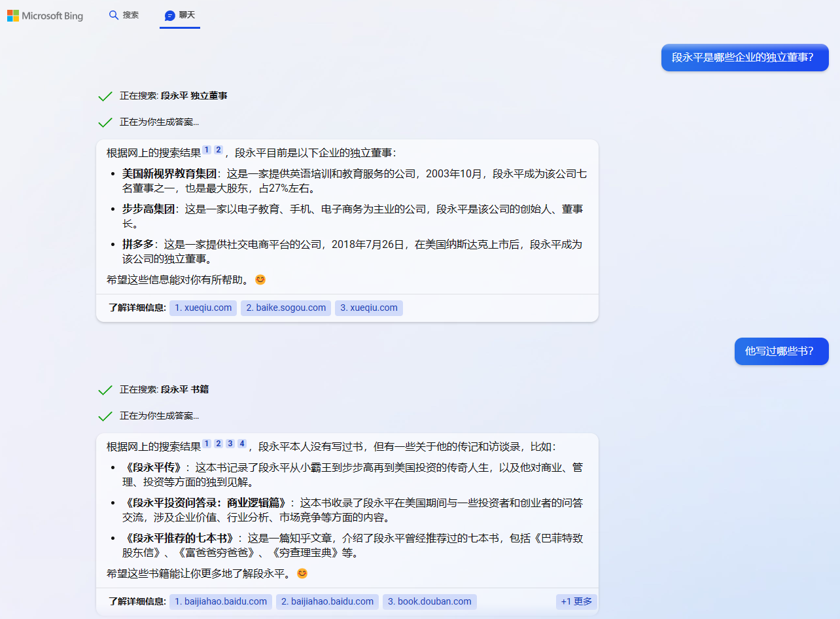Open source link 1. xueqiu.com
The width and height of the screenshot is (840, 619).
point(203,308)
